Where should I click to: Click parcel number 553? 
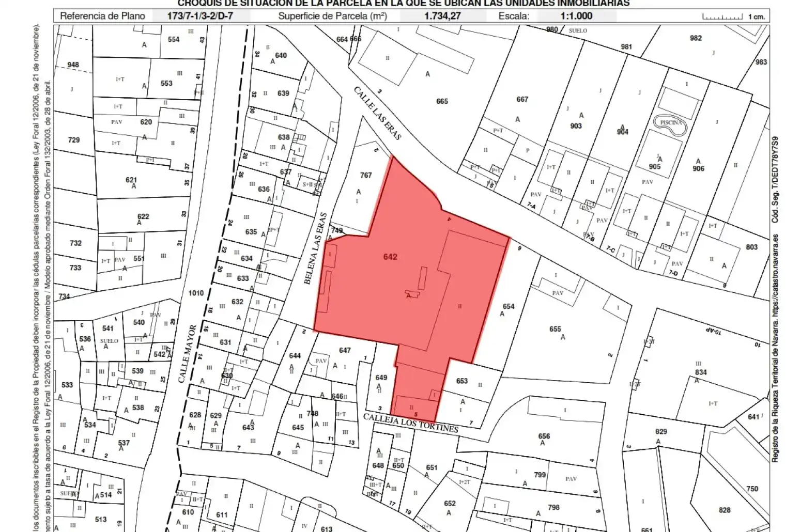click(x=166, y=83)
